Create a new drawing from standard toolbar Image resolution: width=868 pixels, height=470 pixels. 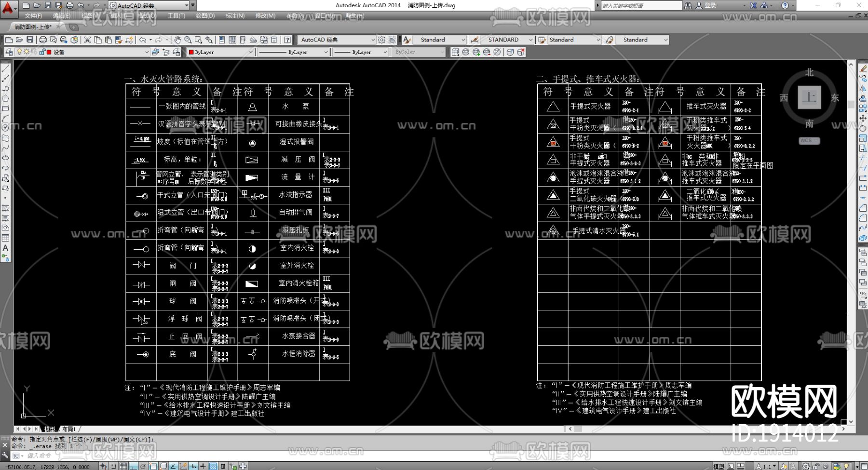9,40
